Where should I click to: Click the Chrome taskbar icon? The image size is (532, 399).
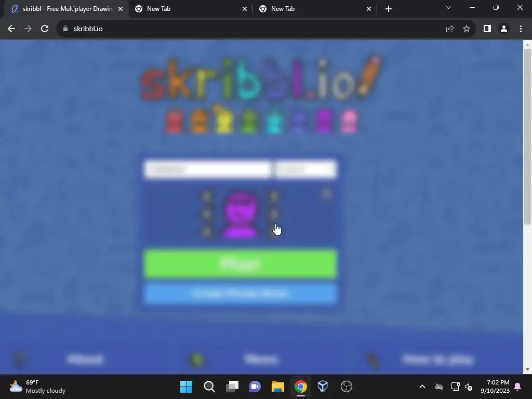(300, 387)
